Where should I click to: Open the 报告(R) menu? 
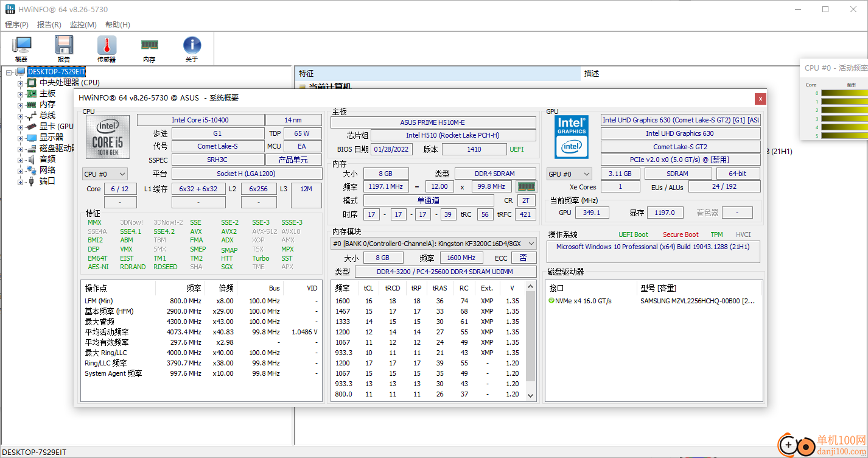tap(49, 25)
